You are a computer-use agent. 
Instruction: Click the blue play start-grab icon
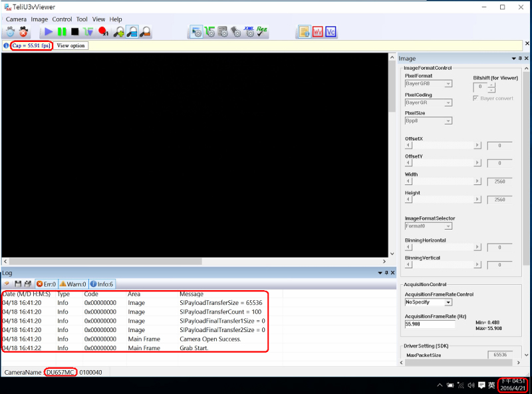point(49,31)
